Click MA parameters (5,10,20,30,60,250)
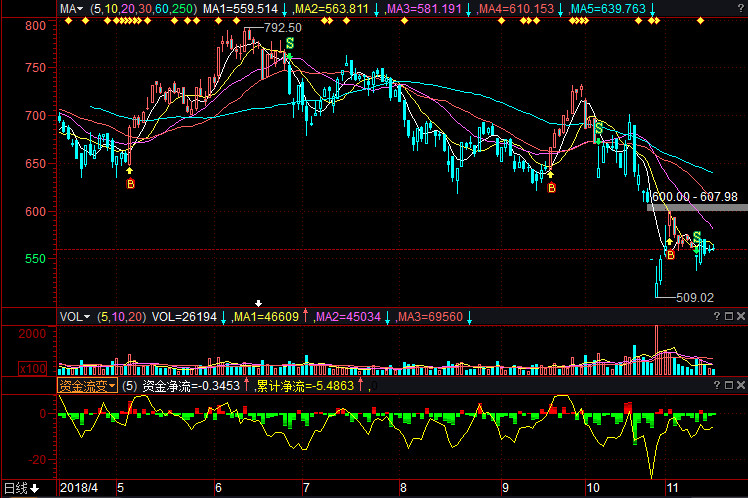The width and height of the screenshot is (748, 498). pos(142,8)
